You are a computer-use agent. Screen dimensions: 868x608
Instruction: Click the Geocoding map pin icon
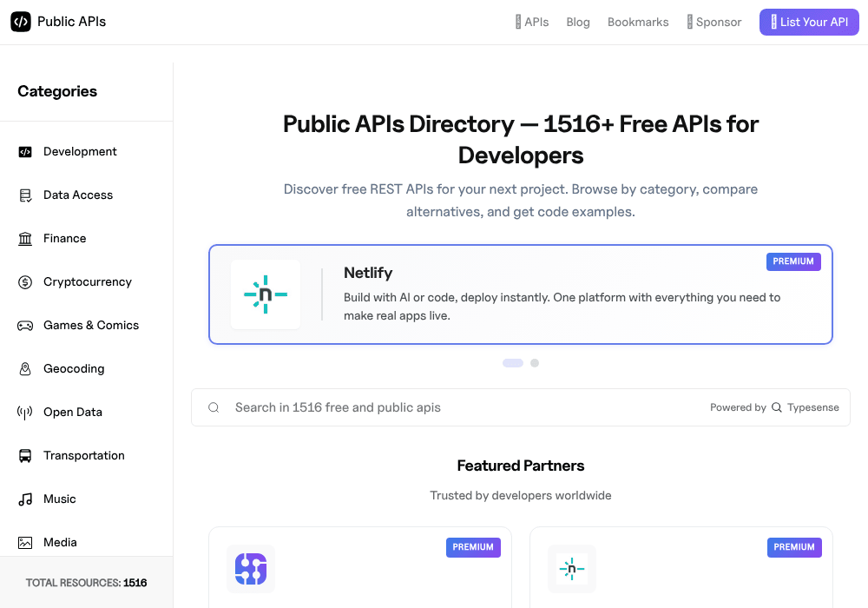point(25,369)
